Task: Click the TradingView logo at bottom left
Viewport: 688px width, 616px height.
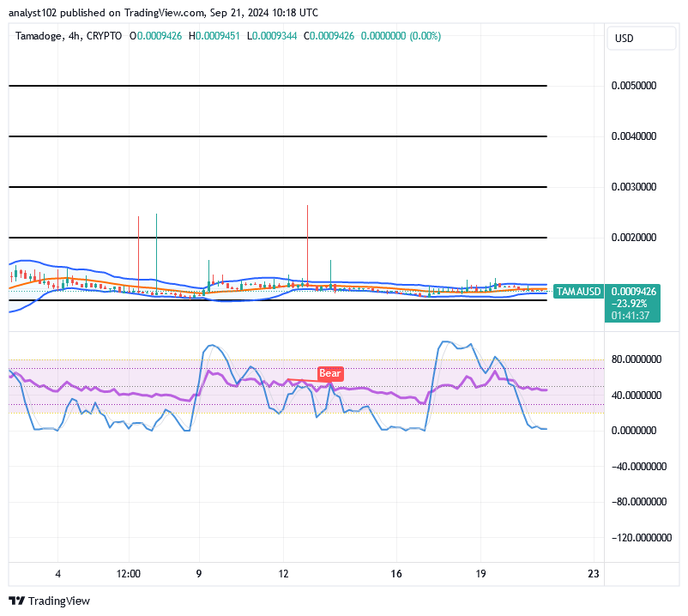Action: point(47,601)
